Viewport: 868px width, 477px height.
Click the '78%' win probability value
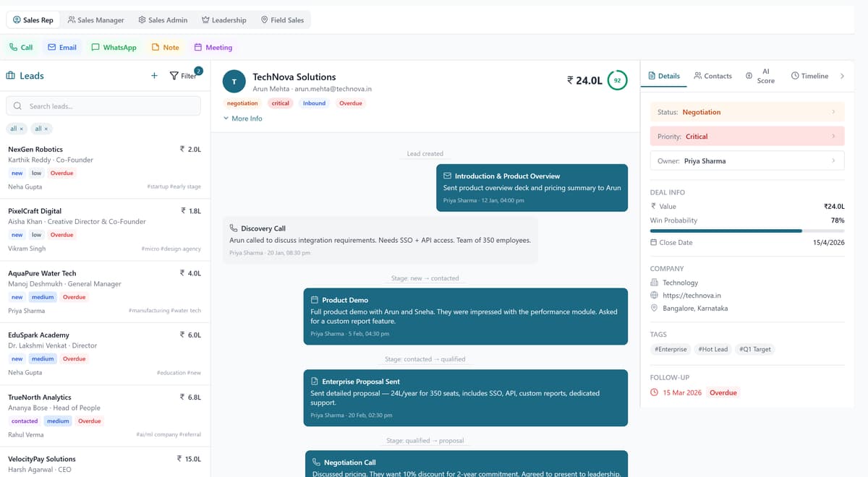click(838, 220)
